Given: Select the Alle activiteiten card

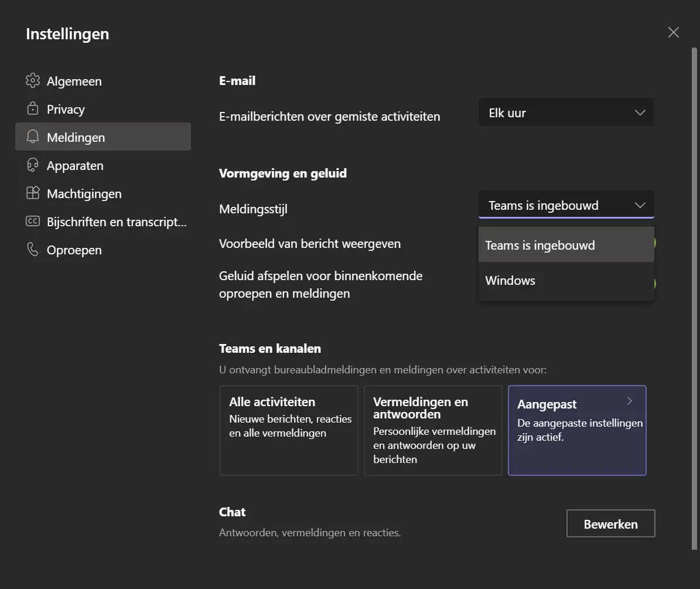Looking at the screenshot, I should click(x=289, y=431).
